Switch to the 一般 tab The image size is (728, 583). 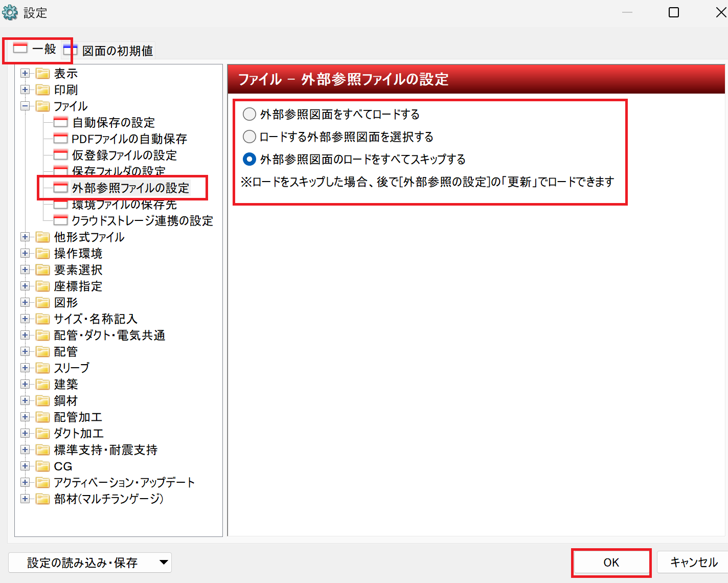tap(36, 49)
